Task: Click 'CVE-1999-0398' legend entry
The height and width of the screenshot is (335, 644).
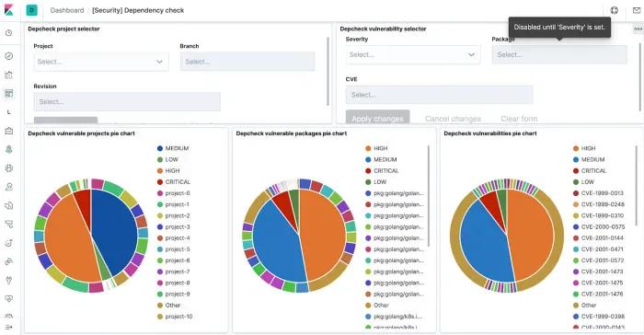Action: [x=603, y=317]
